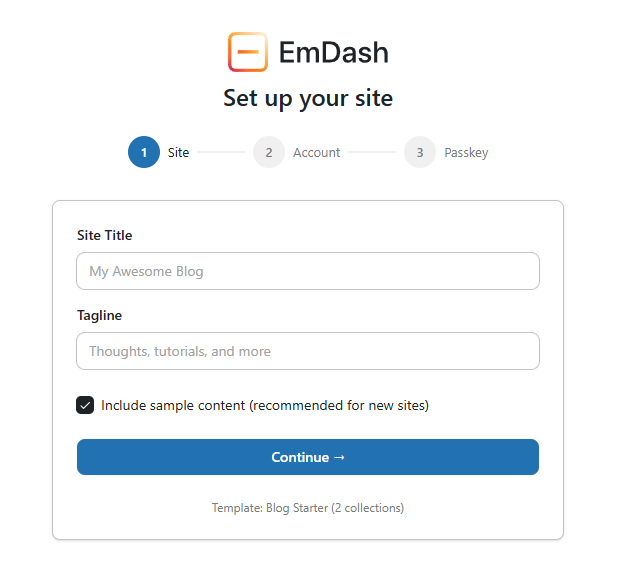
Task: Click the EmDash wordmark text
Action: tap(333, 52)
